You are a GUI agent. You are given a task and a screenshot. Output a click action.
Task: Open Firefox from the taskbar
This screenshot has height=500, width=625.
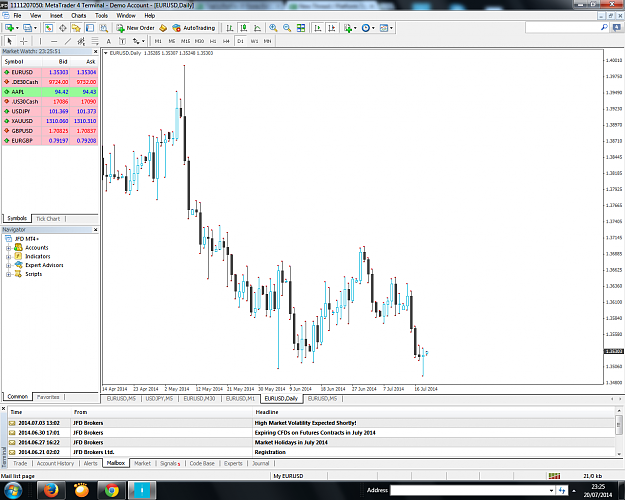click(51, 490)
